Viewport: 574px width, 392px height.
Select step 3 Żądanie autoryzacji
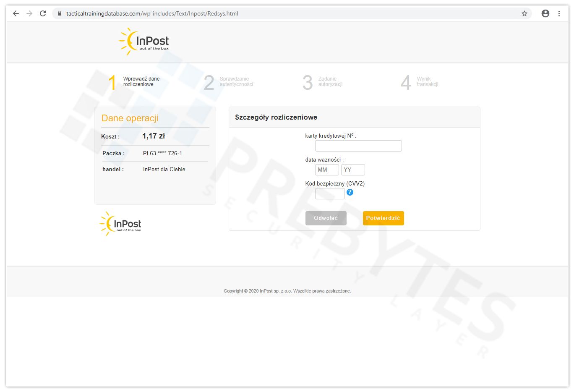pos(323,82)
